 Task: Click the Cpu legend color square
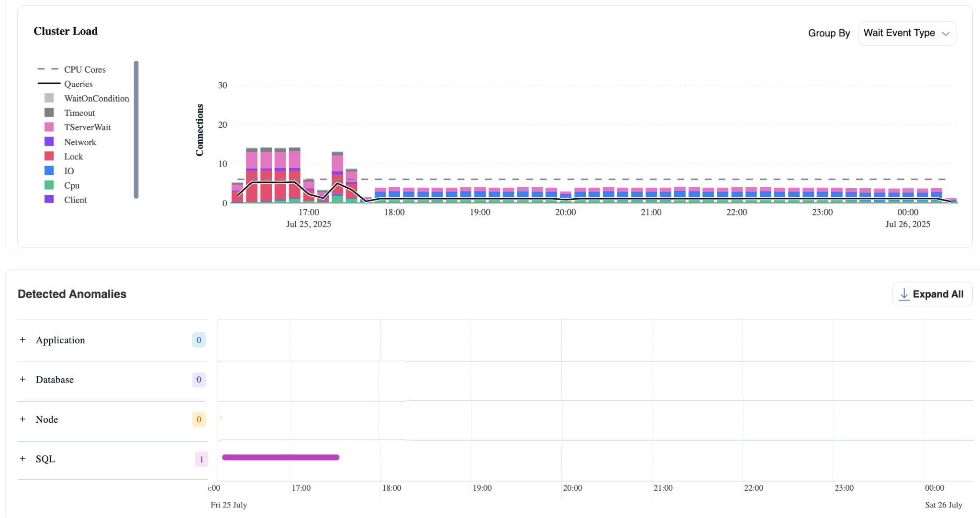[49, 185]
